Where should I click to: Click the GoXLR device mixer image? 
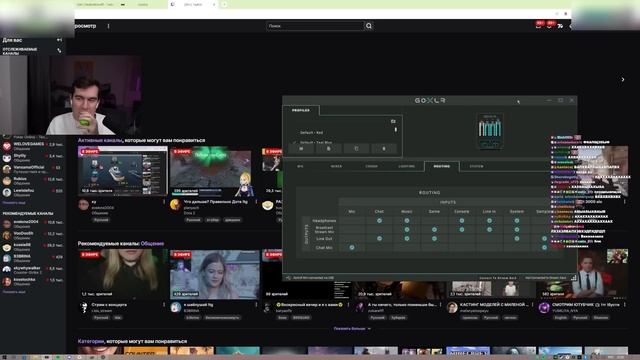[x=490, y=131]
